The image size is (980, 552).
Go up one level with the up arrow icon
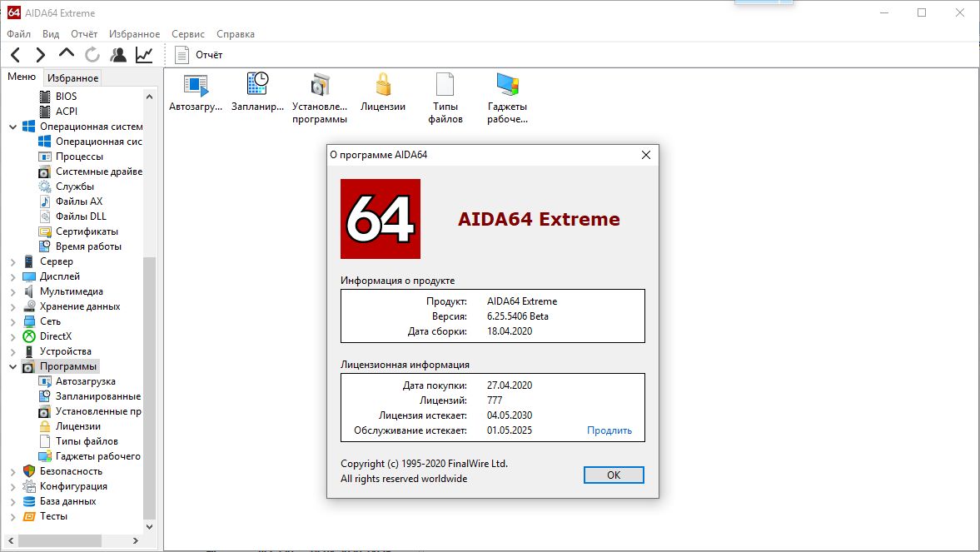(67, 54)
